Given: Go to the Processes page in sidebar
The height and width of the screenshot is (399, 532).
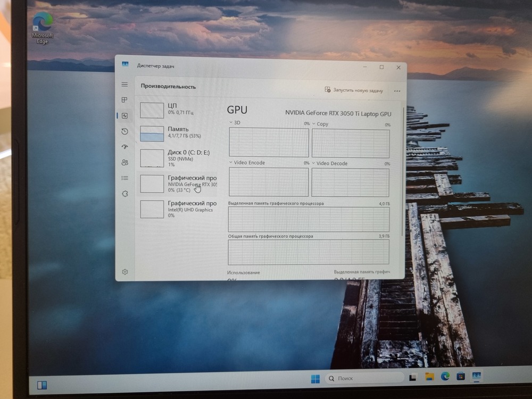Looking at the screenshot, I should (124, 100).
